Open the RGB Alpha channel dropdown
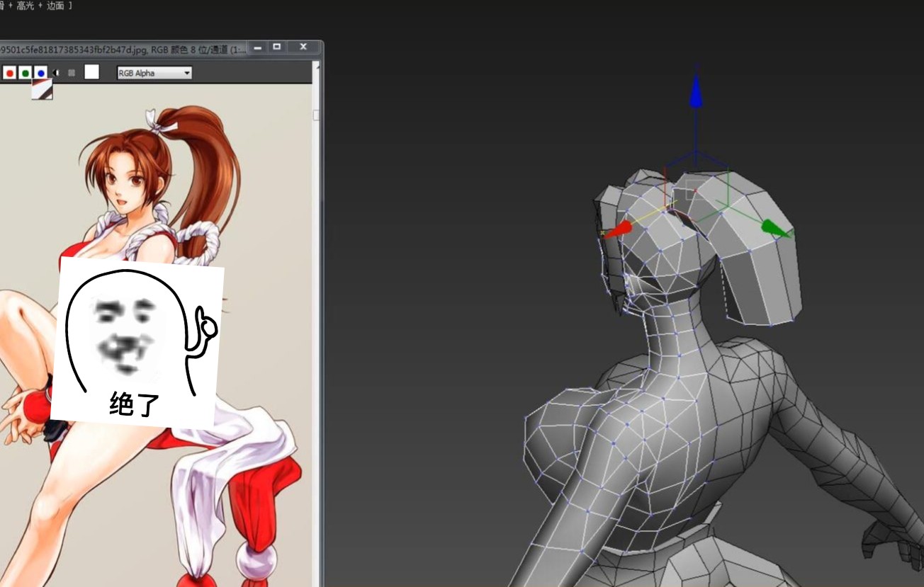The image size is (924, 587). [154, 73]
